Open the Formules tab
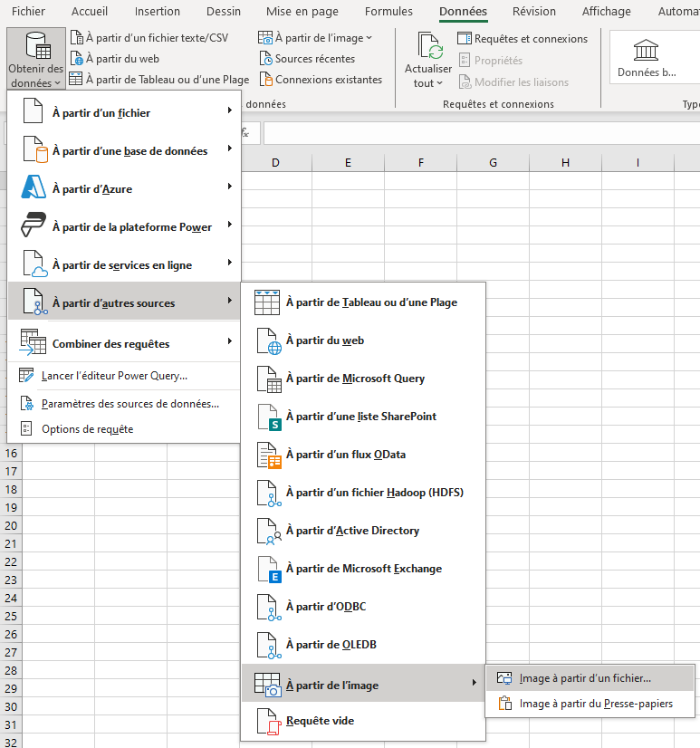The width and height of the screenshot is (700, 748). [x=388, y=11]
